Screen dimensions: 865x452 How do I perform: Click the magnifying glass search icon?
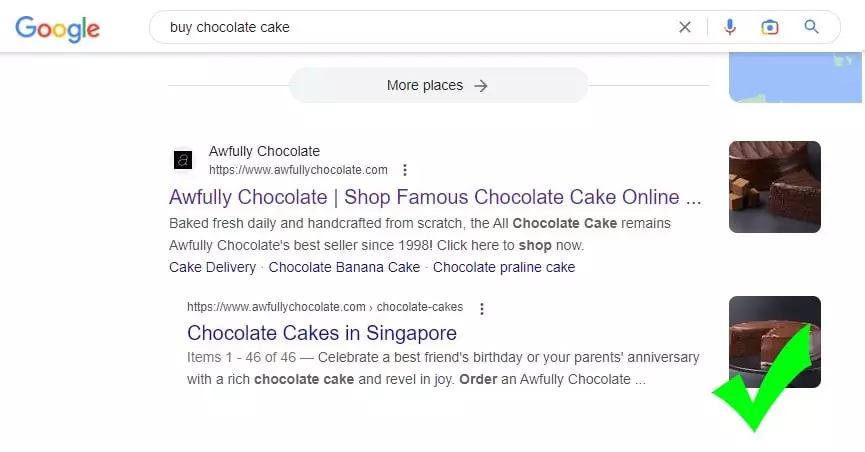pyautogui.click(x=811, y=26)
